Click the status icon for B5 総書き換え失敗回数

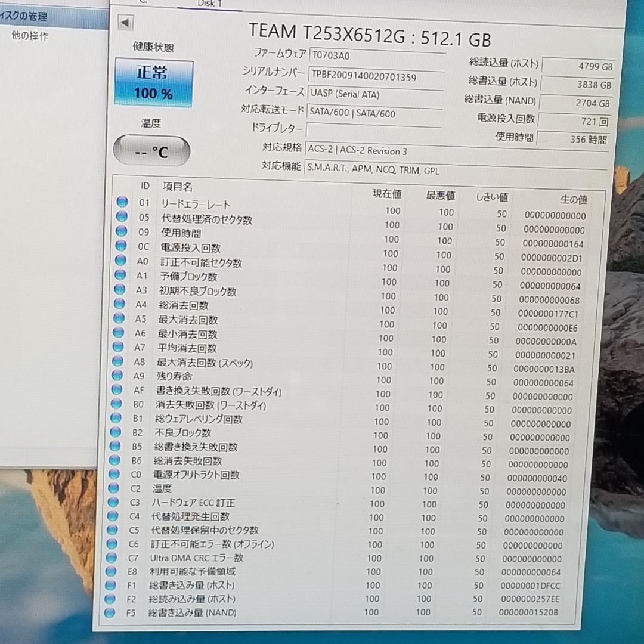click(x=115, y=446)
